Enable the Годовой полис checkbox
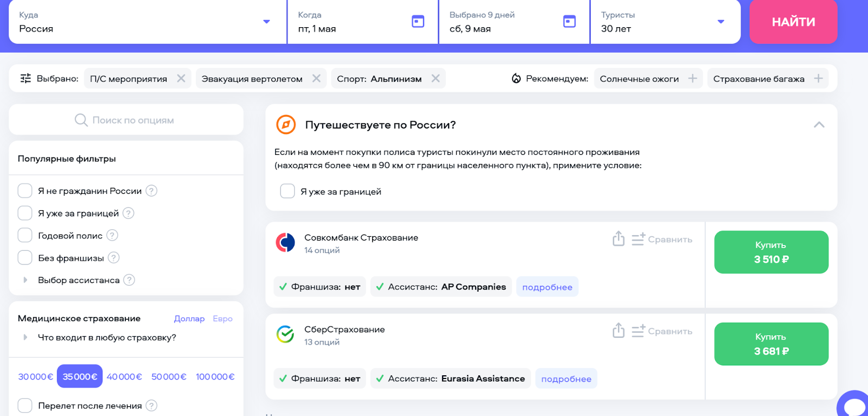This screenshot has height=416, width=868. (x=25, y=235)
